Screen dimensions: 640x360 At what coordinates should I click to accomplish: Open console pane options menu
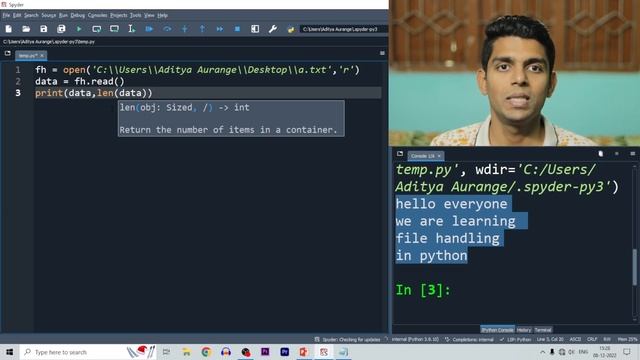pos(633,153)
